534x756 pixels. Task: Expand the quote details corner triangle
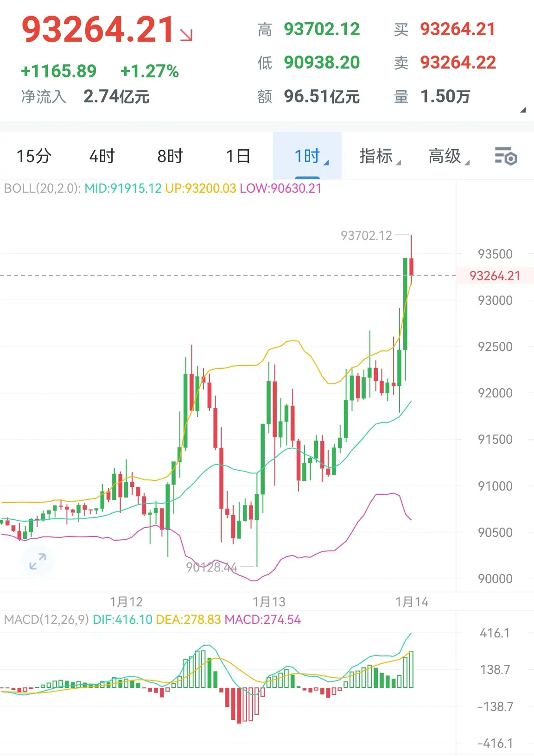(523, 110)
